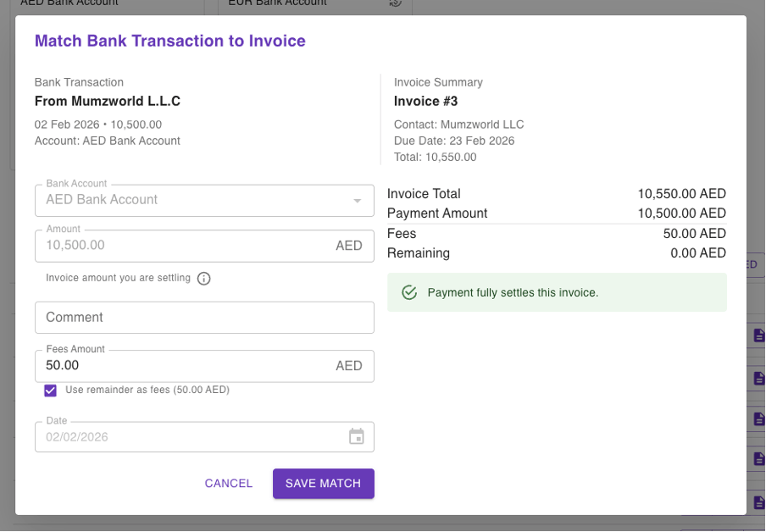Screen dimensions: 766x532
Task: Cancel the match dialog
Action: click(x=229, y=484)
